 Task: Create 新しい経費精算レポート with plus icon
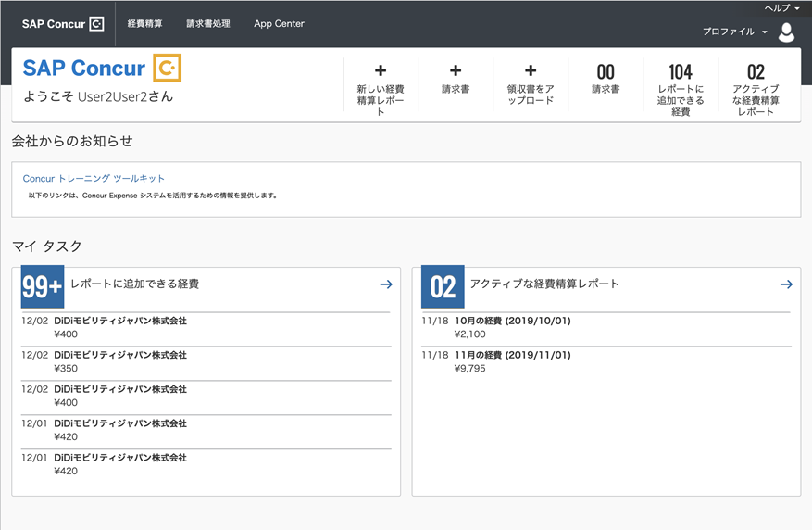point(381,70)
